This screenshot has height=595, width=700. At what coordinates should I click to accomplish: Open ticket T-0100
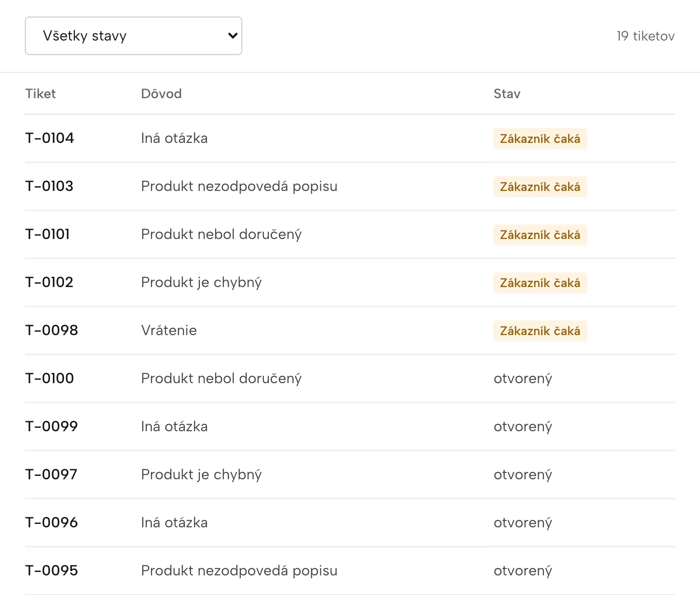pos(350,379)
